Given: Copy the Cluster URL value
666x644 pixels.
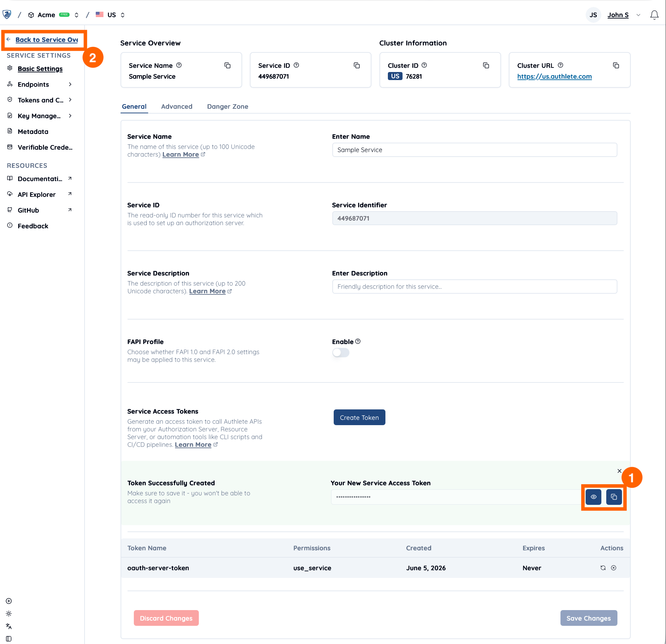Looking at the screenshot, I should [616, 65].
